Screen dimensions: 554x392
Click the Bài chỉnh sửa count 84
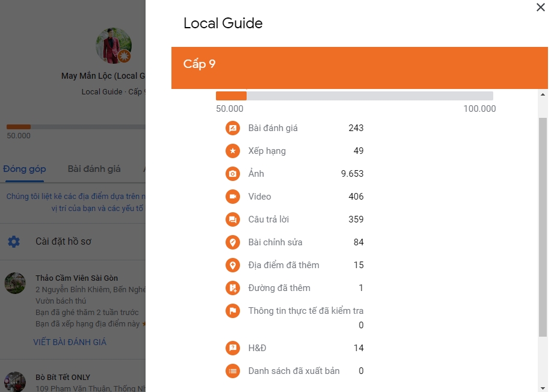tap(359, 242)
